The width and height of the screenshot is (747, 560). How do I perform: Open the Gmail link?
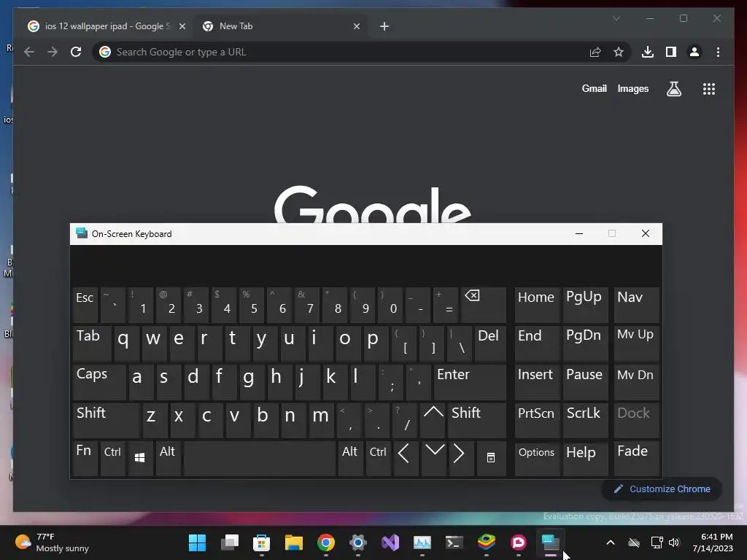(594, 88)
